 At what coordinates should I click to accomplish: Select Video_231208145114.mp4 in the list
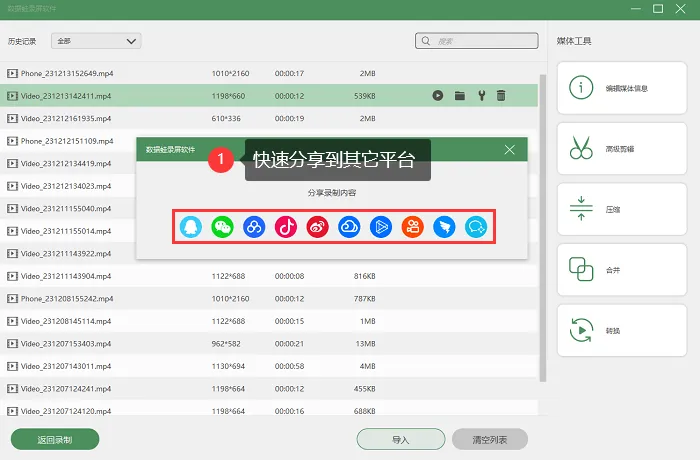tap(66, 321)
